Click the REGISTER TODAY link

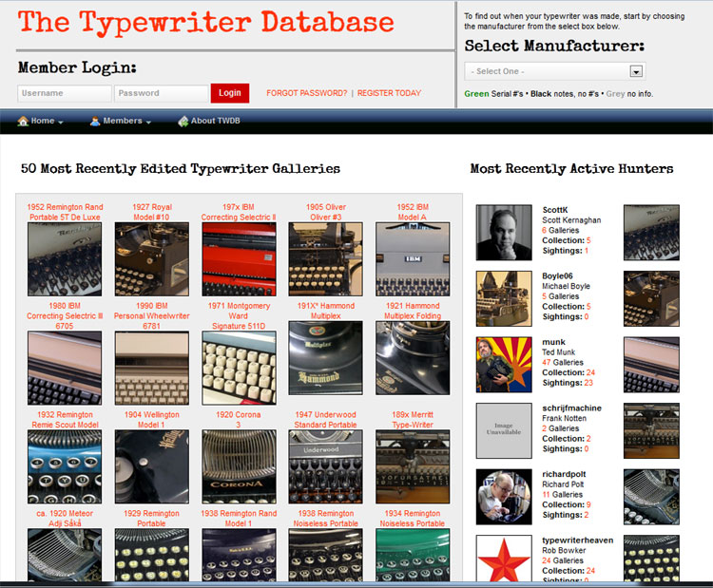tap(389, 93)
